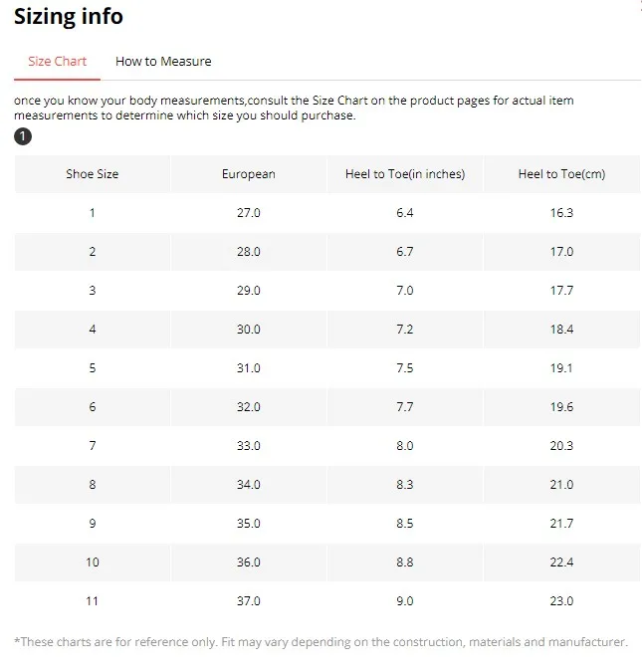The height and width of the screenshot is (672, 642).
Task: Select shoe size 5 cell
Action: pos(93,368)
